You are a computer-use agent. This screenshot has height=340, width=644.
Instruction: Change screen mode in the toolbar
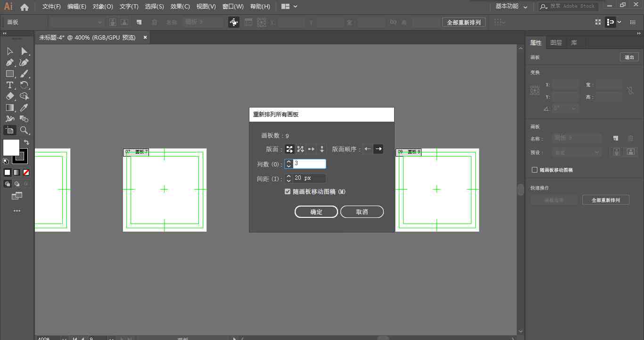[17, 196]
